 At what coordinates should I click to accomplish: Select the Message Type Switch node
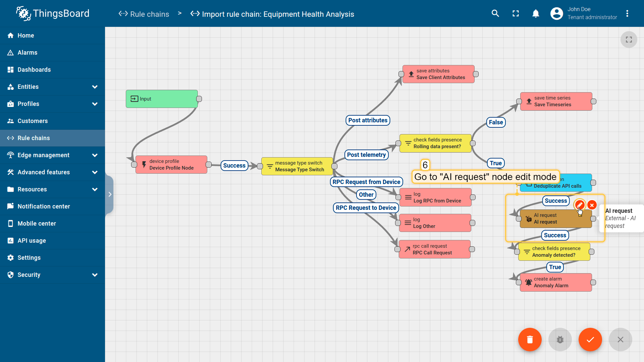(297, 166)
